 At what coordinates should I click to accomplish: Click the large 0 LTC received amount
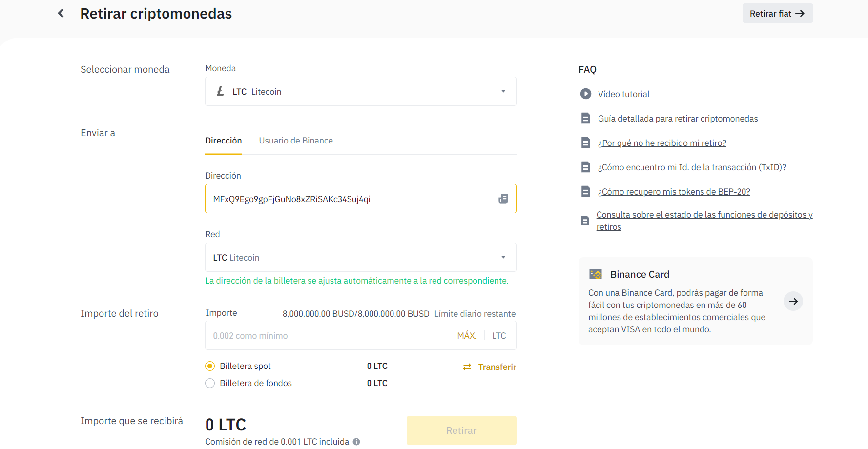pos(226,425)
